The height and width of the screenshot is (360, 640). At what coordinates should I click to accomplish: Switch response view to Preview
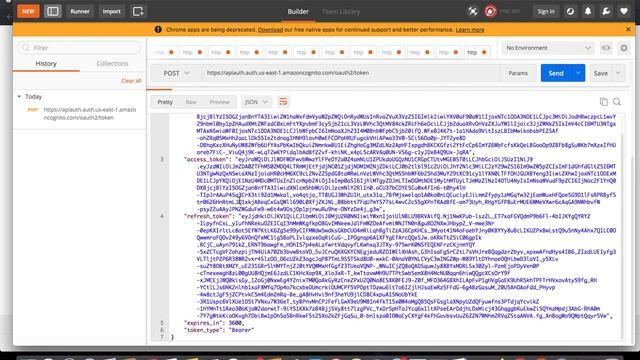(219, 102)
